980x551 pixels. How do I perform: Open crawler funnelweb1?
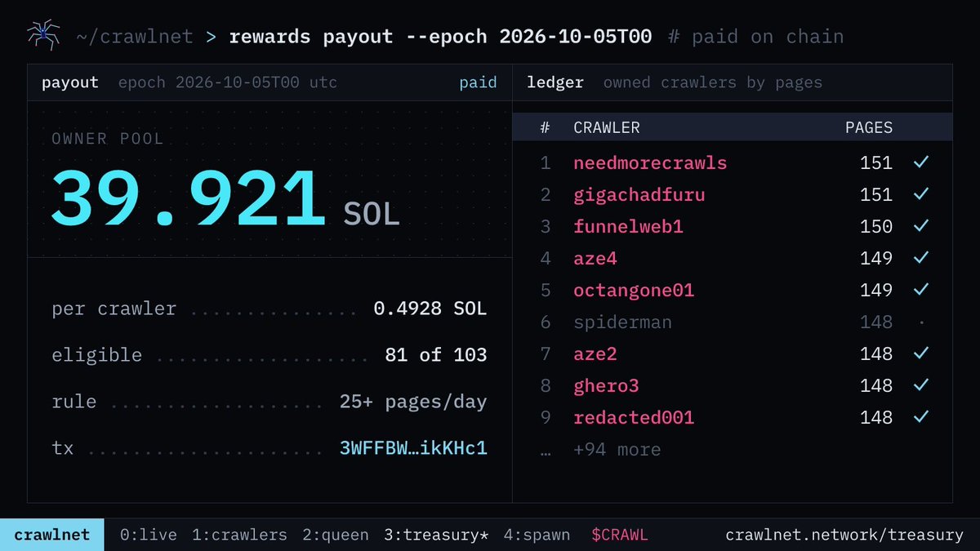coord(628,226)
